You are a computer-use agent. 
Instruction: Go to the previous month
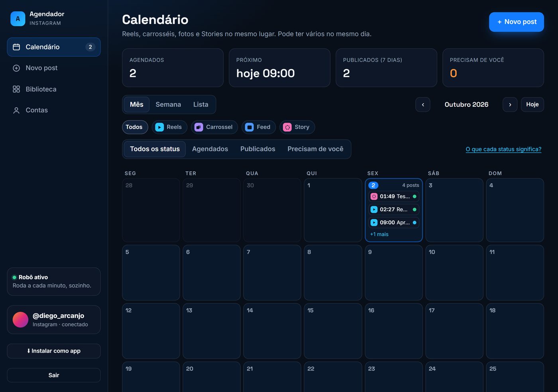[423, 104]
